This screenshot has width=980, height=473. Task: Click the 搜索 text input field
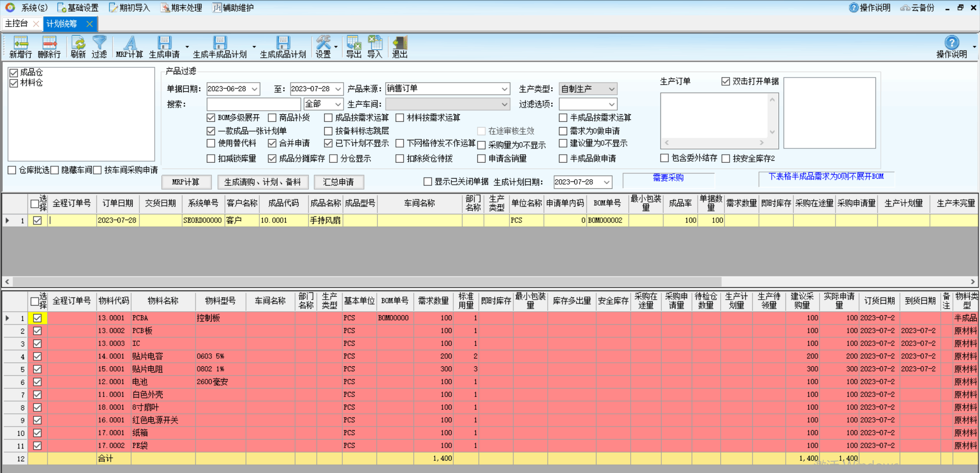(253, 104)
